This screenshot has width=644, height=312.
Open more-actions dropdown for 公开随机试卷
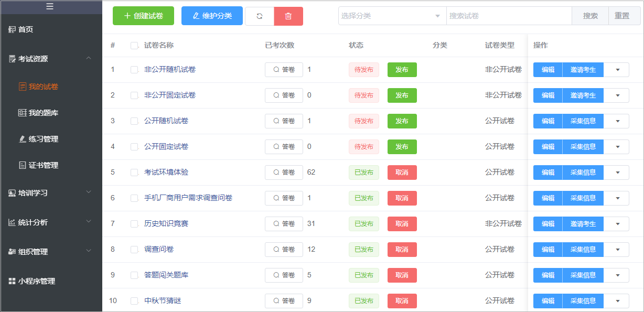[617, 121]
